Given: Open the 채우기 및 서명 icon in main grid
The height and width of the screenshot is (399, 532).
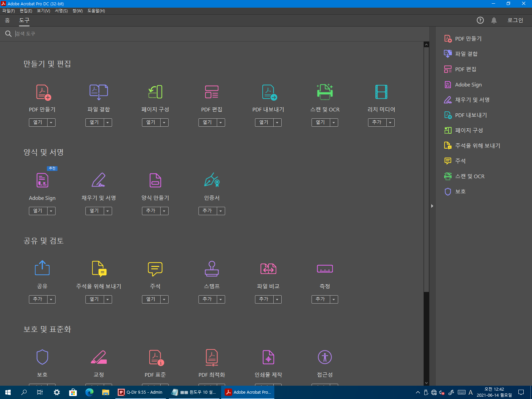Looking at the screenshot, I should (x=99, y=180).
